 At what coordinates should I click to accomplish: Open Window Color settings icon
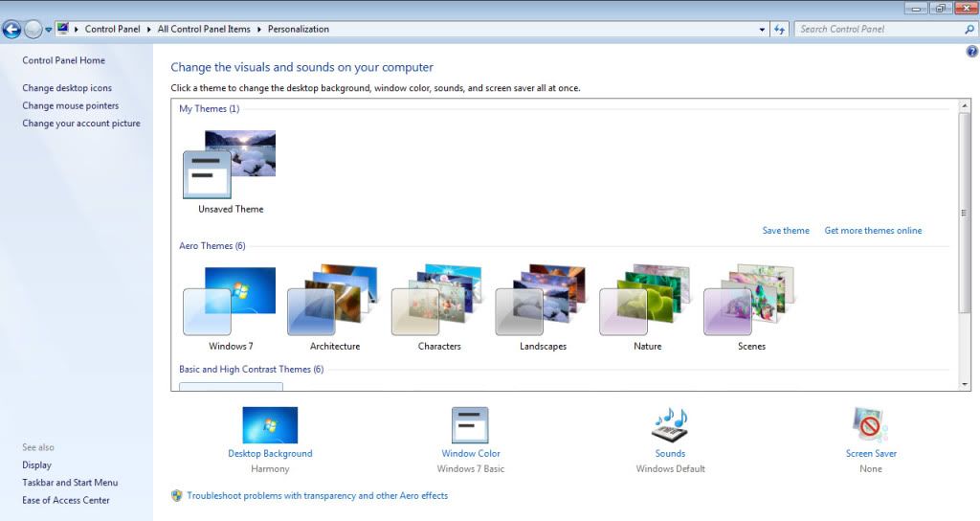point(470,425)
